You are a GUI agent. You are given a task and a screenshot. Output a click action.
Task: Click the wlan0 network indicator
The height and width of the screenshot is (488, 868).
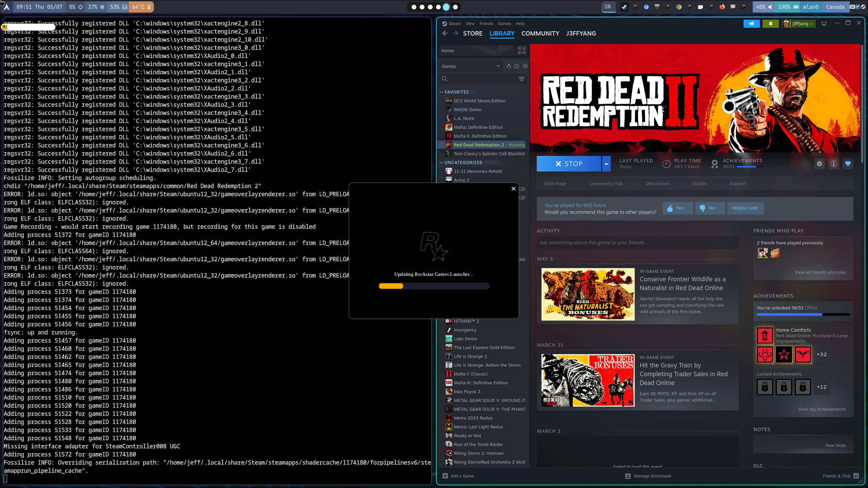(811, 7)
